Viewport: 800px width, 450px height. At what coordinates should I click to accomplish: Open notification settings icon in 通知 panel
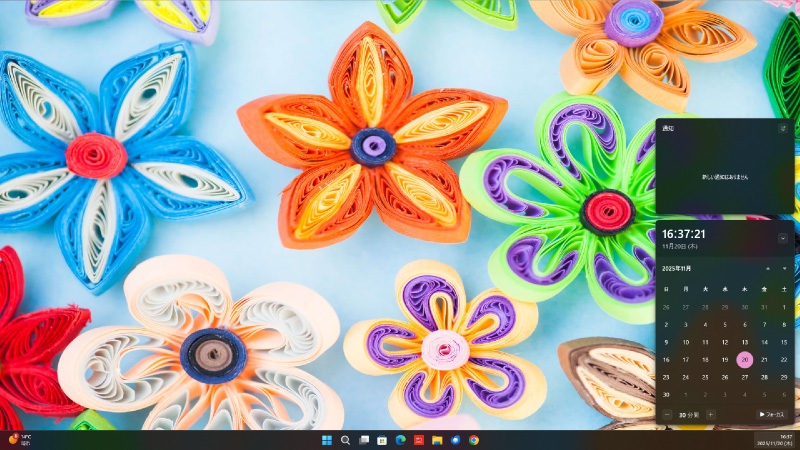pyautogui.click(x=783, y=129)
